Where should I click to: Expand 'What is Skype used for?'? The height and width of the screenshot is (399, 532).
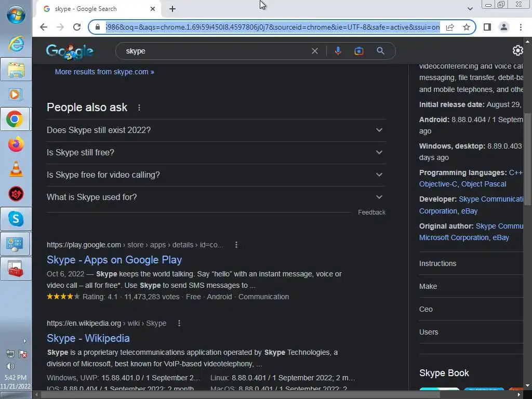pyautogui.click(x=216, y=197)
